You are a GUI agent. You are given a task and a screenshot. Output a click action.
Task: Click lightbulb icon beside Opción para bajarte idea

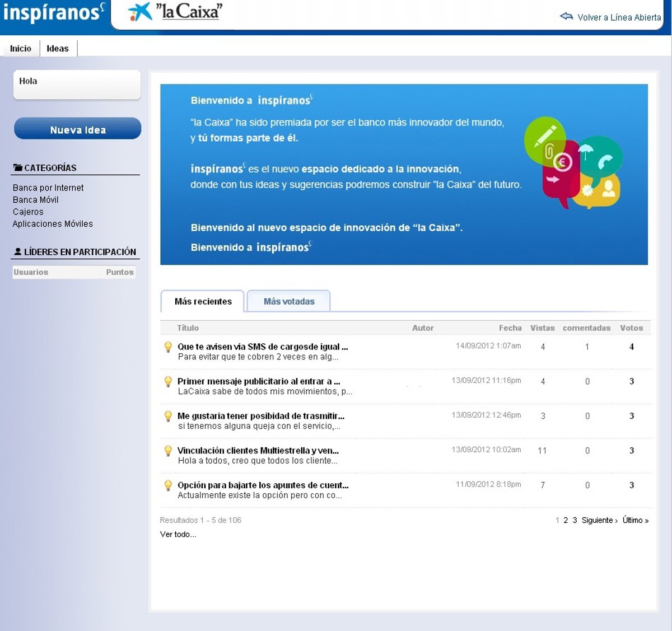pos(167,486)
